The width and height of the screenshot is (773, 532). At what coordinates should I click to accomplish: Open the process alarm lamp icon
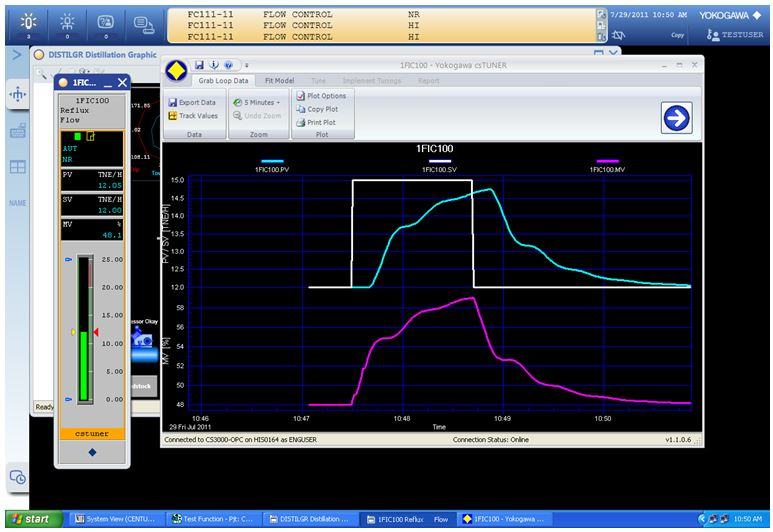click(28, 23)
